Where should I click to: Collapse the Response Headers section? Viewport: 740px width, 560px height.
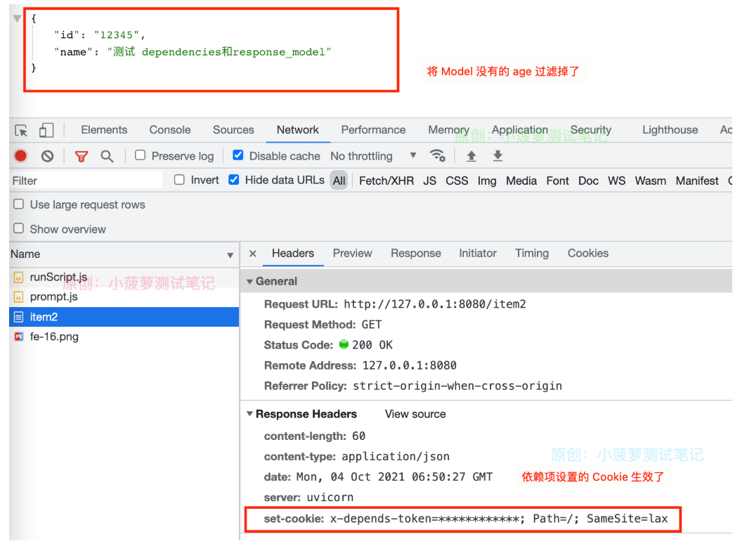[x=249, y=414]
